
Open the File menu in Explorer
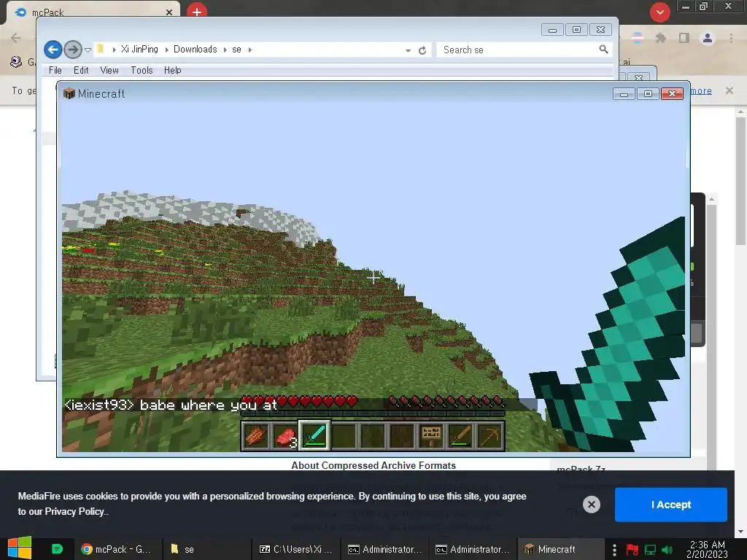pyautogui.click(x=55, y=71)
